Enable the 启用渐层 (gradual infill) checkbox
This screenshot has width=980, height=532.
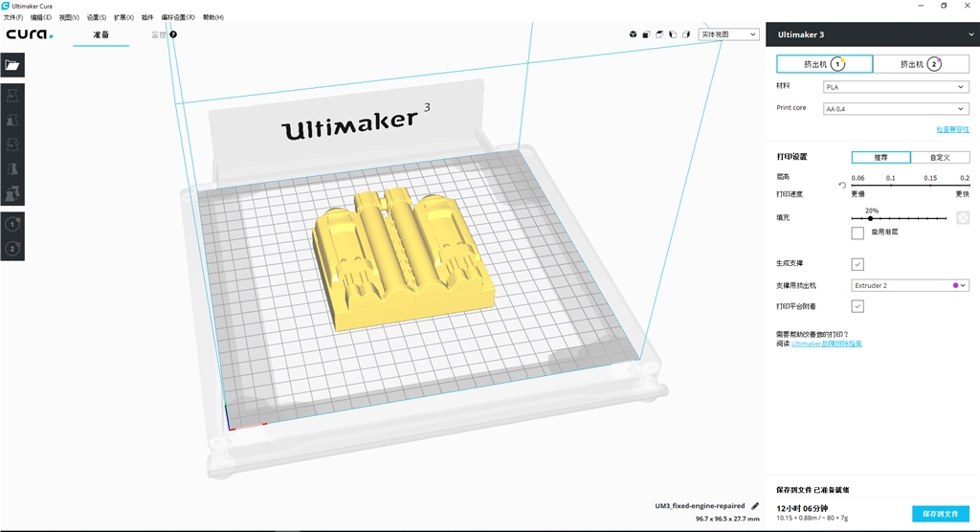coord(857,233)
